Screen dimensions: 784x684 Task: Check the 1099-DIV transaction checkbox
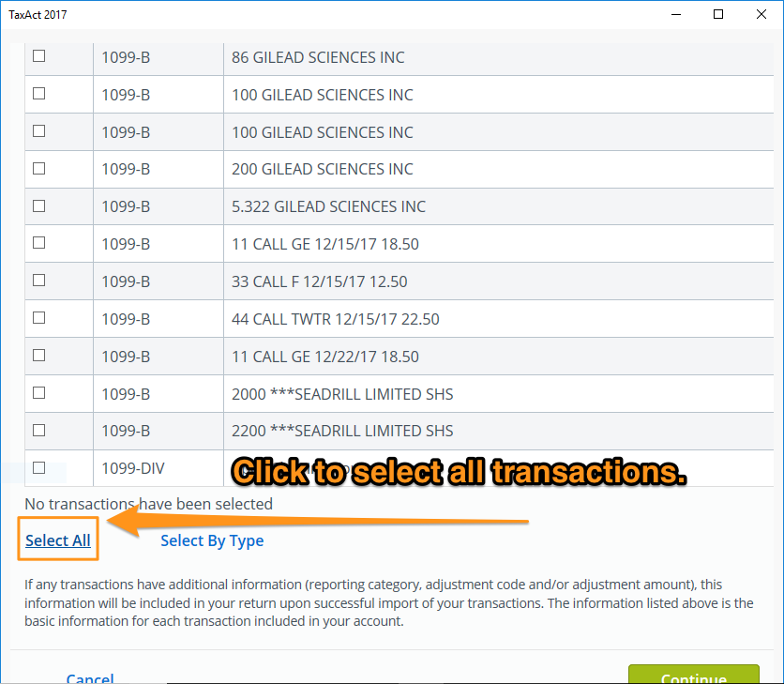coord(38,467)
